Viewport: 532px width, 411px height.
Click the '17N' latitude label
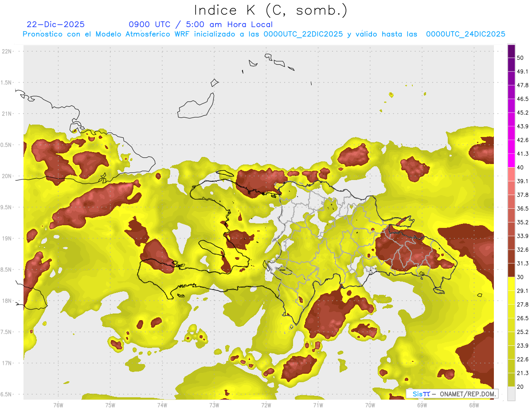pyautogui.click(x=7, y=363)
